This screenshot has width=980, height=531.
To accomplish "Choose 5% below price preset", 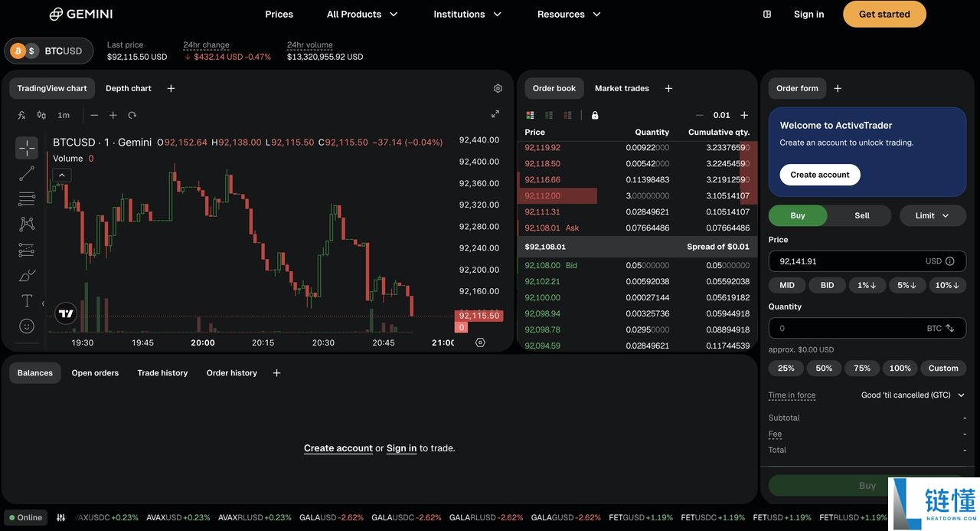I will tap(907, 285).
